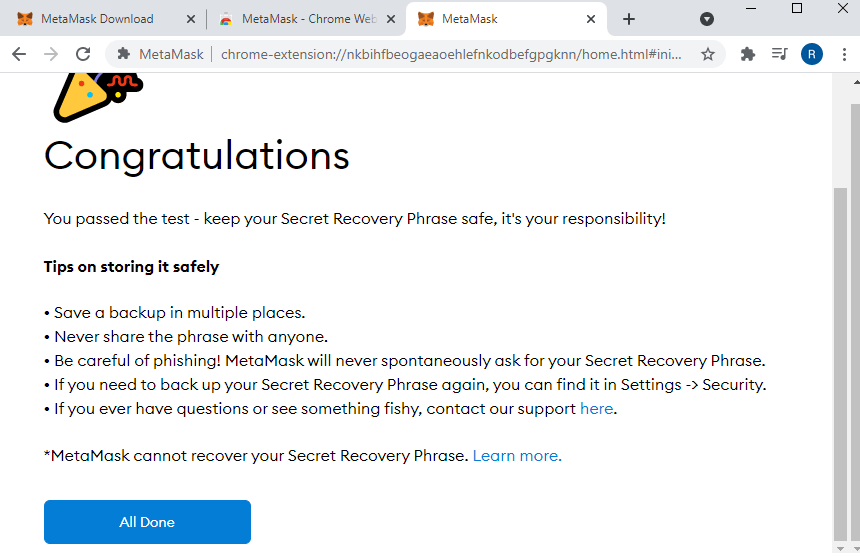This screenshot has height=556, width=860.
Task: Click the vertical page scrollbar thumb
Action: tap(840, 363)
